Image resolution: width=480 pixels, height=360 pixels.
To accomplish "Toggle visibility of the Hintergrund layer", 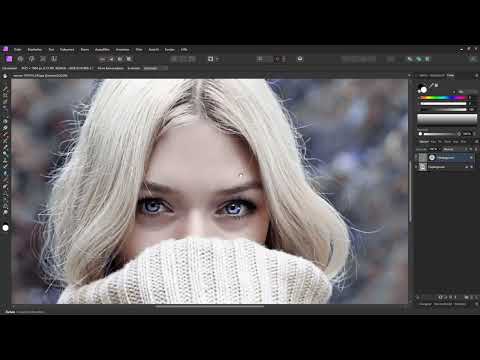I will [x=472, y=167].
